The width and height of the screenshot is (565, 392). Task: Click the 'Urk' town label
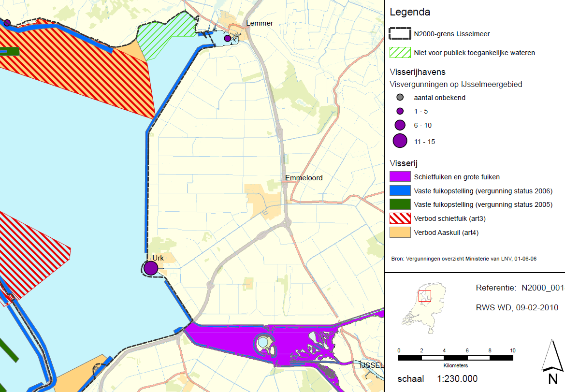158,258
